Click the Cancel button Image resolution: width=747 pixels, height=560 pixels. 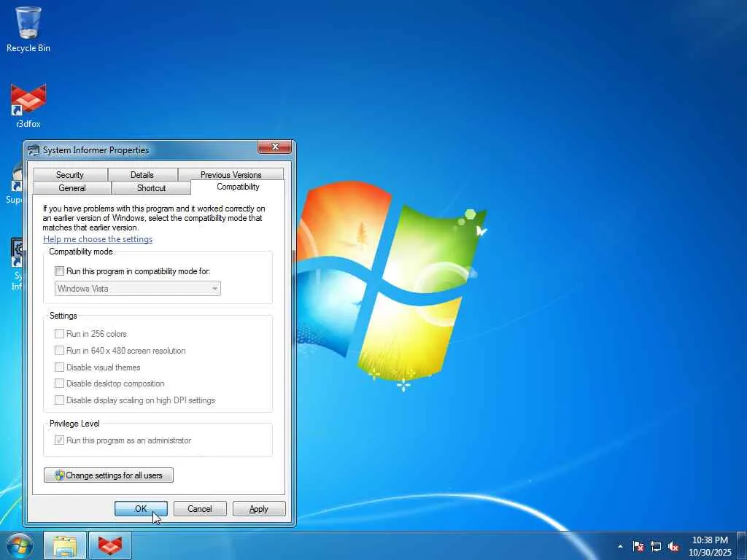pyautogui.click(x=200, y=508)
